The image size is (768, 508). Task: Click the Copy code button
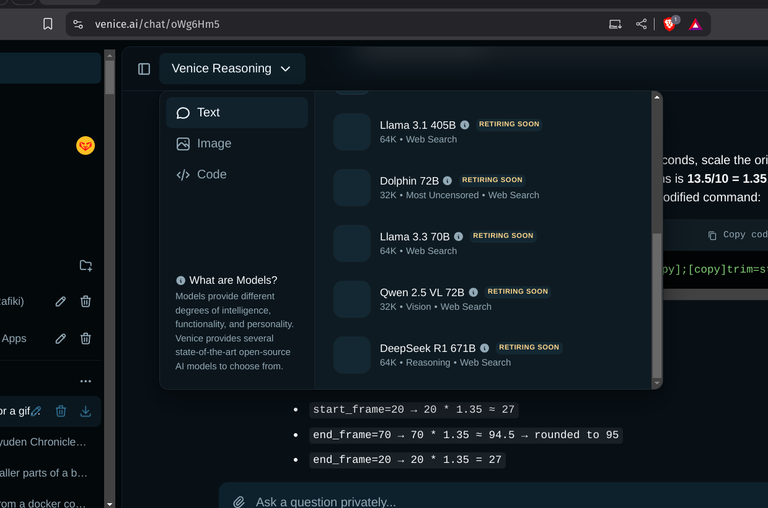738,235
